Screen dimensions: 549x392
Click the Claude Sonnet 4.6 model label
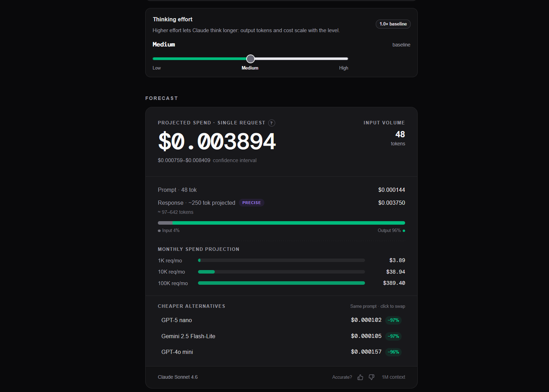178,377
